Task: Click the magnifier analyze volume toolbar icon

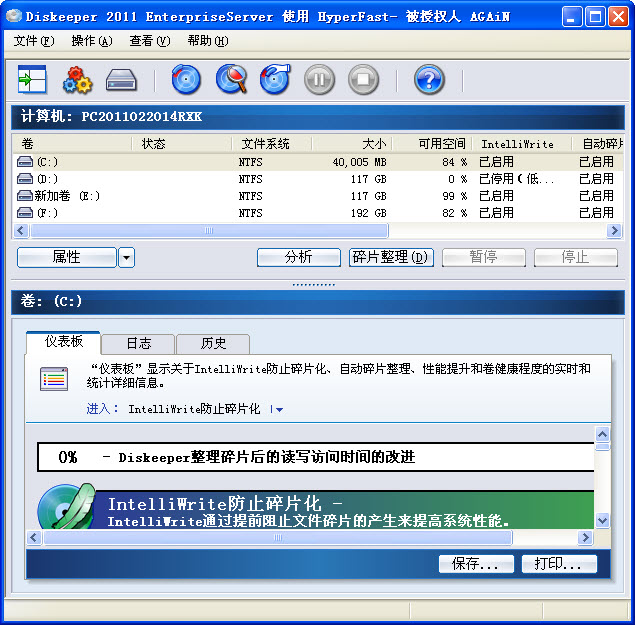Action: coord(232,79)
